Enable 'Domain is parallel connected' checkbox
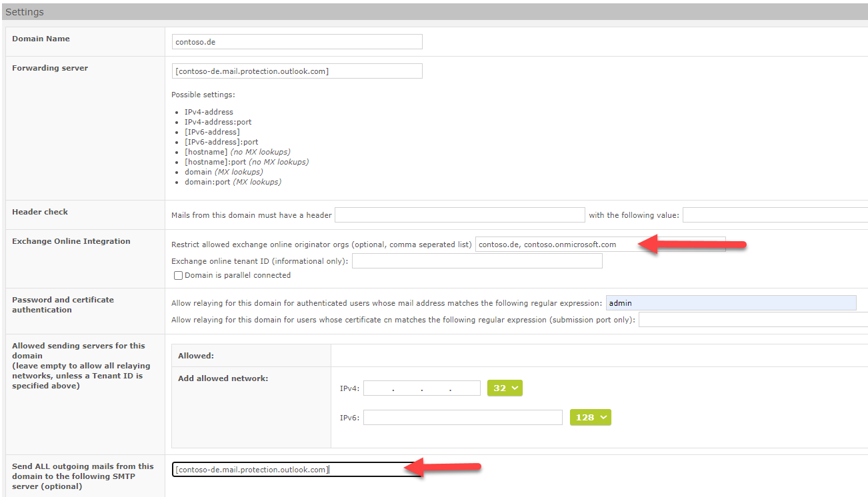This screenshot has height=497, width=868. click(178, 276)
